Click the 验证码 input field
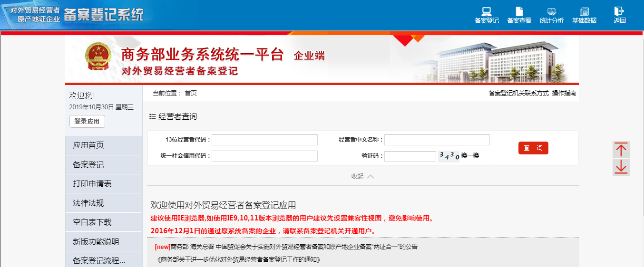This screenshot has height=267, width=644. coord(410,156)
